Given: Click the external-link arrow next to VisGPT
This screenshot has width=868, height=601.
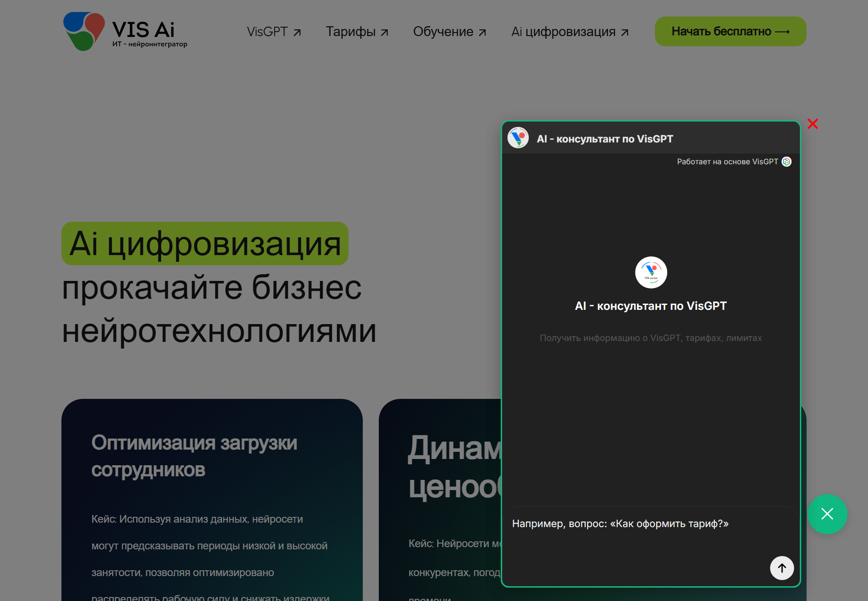Looking at the screenshot, I should pyautogui.click(x=297, y=32).
